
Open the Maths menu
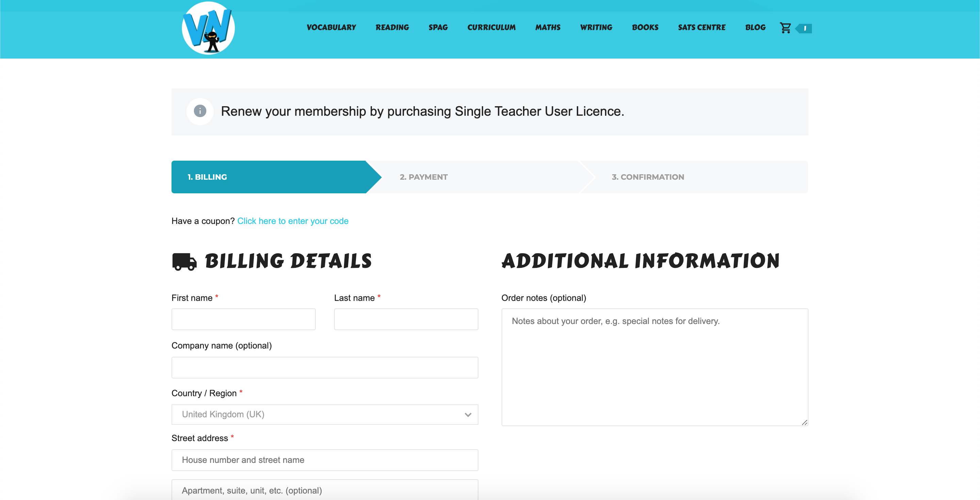click(548, 27)
